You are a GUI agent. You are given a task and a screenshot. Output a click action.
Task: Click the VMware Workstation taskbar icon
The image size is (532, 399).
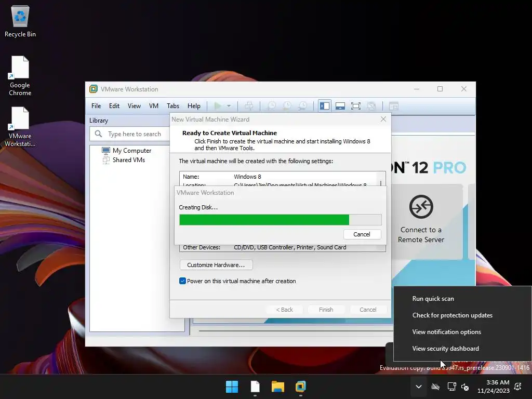click(x=301, y=387)
